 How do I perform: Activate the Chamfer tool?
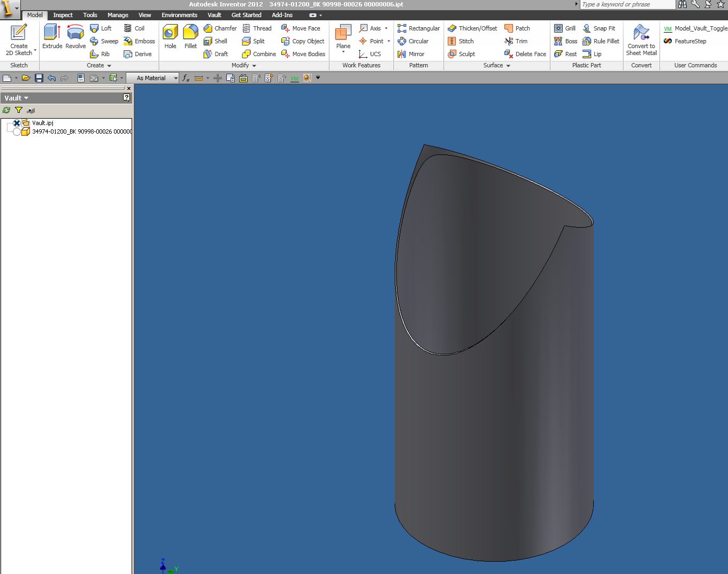pos(220,28)
